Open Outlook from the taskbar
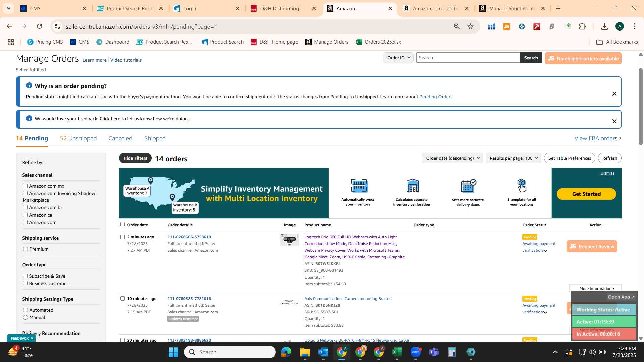 [x=323, y=352]
